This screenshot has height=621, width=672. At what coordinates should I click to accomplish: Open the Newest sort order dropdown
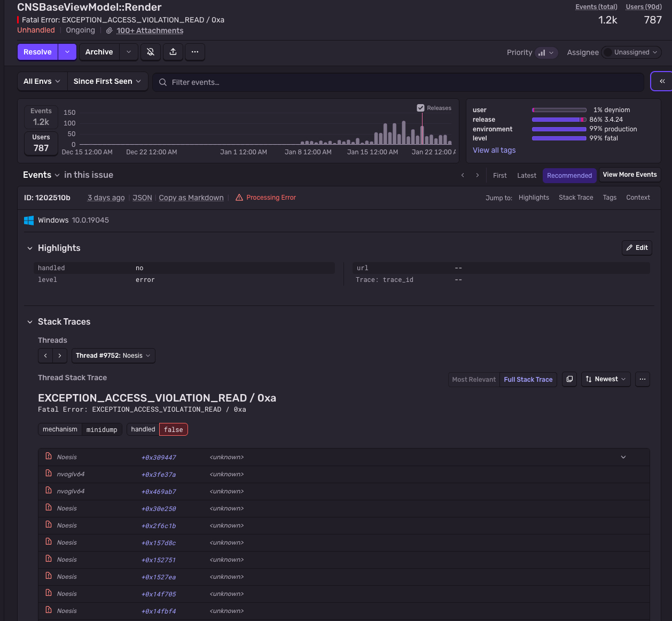click(606, 379)
